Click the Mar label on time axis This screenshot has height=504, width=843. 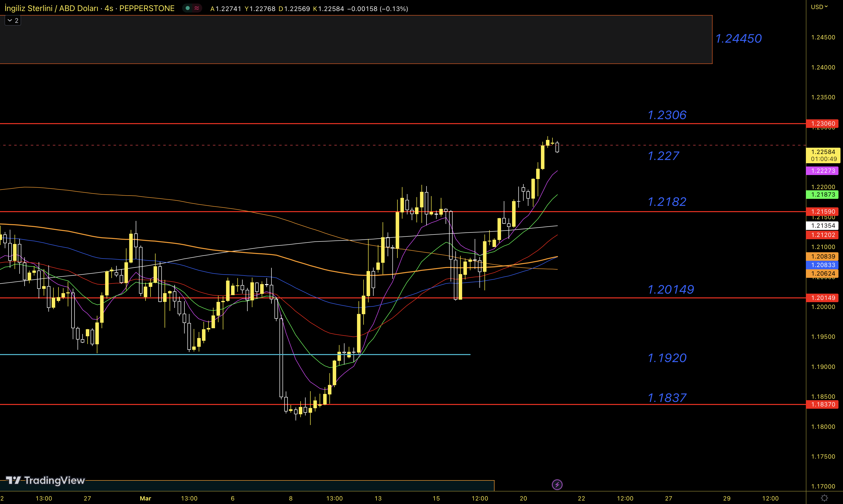coord(146,498)
